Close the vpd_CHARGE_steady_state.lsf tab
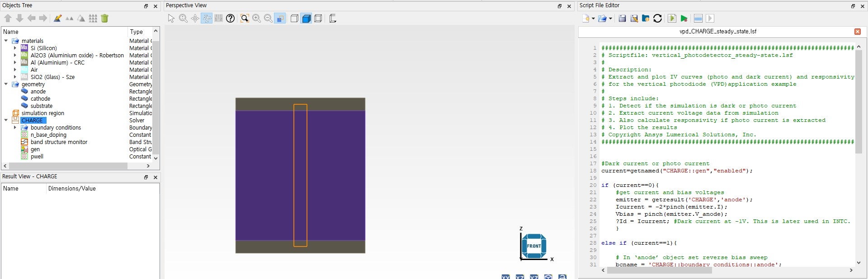 click(857, 31)
